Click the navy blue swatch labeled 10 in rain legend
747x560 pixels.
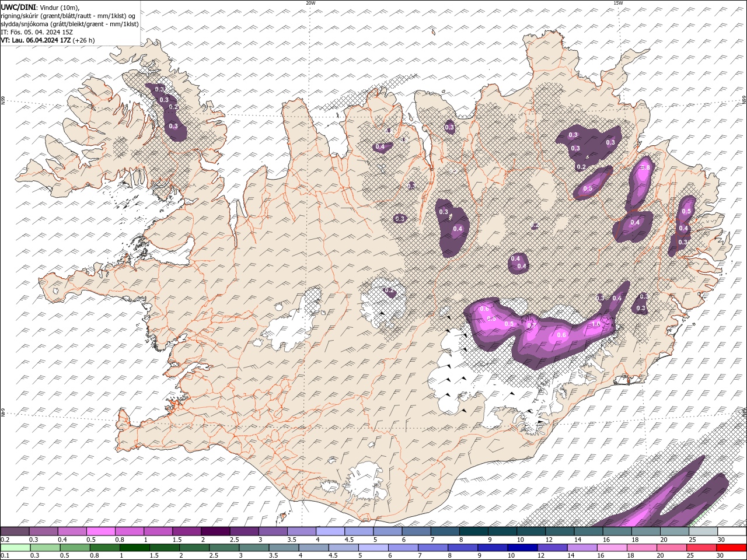tap(523, 548)
